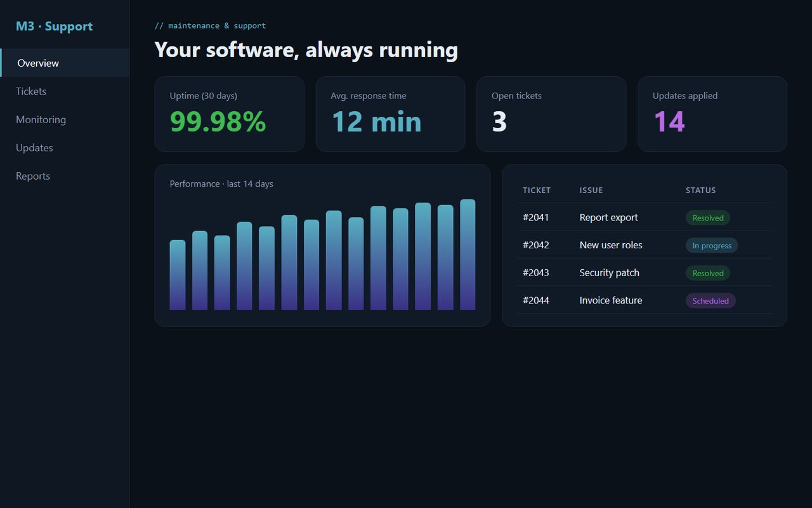Click the Performance · last 14 days title
The width and height of the screenshot is (812, 508).
(x=221, y=184)
